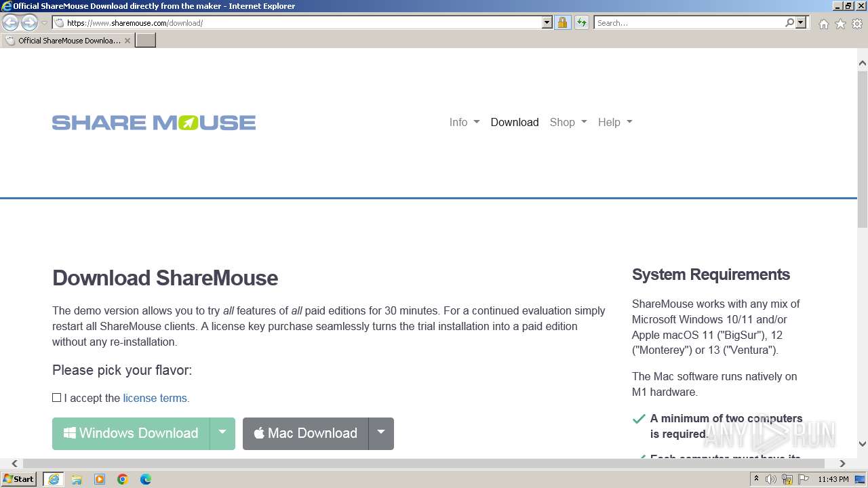Open the search provider dropdown arrow
The height and width of the screenshot is (488, 868).
[x=801, y=22]
